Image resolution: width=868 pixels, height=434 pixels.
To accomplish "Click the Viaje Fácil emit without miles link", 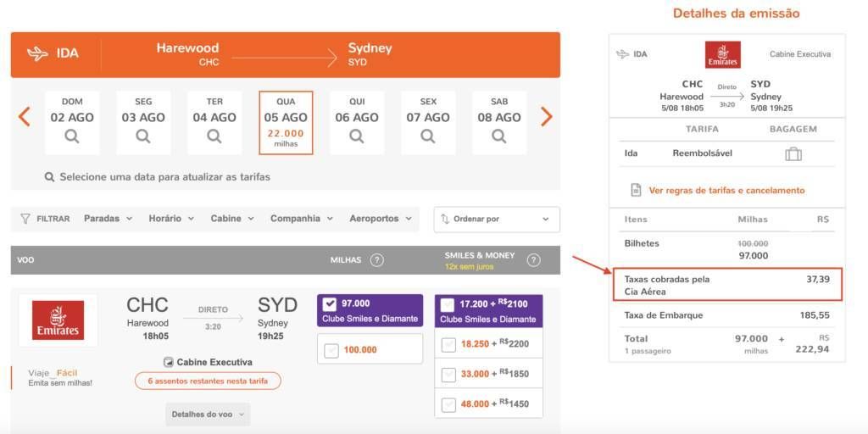I will tap(60, 377).
